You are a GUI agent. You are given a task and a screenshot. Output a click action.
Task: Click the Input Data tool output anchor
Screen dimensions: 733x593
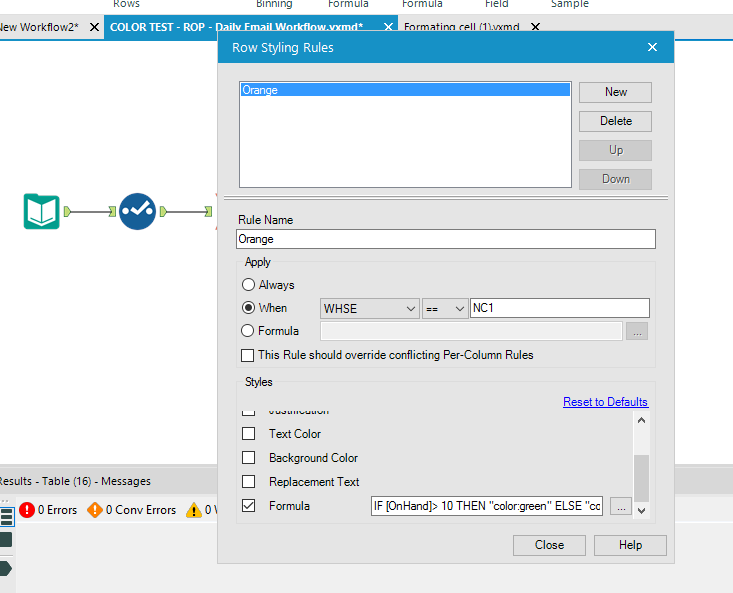pos(67,212)
